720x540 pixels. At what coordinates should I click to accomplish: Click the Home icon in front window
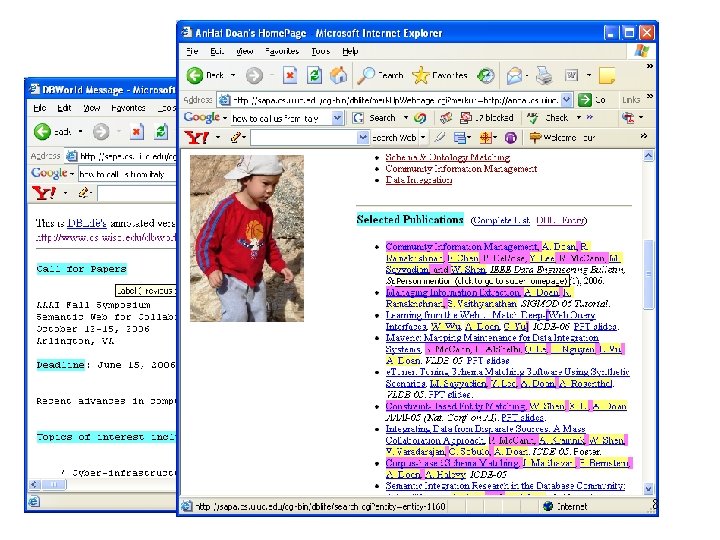click(338, 75)
